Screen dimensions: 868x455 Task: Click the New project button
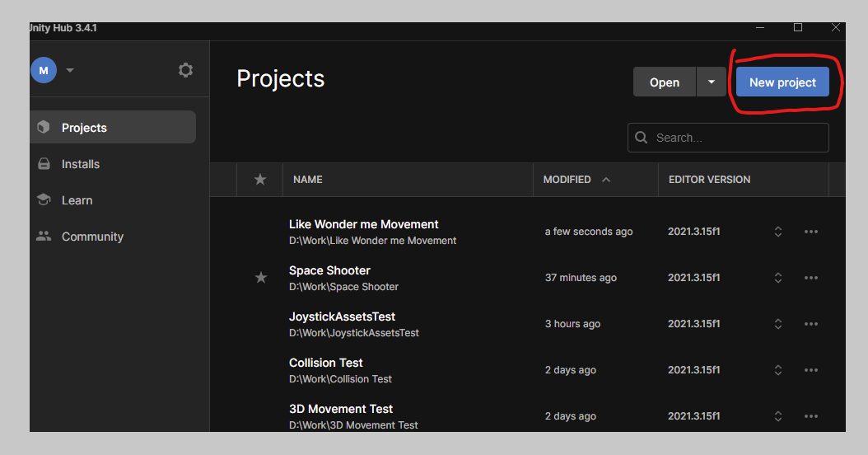[x=782, y=82]
